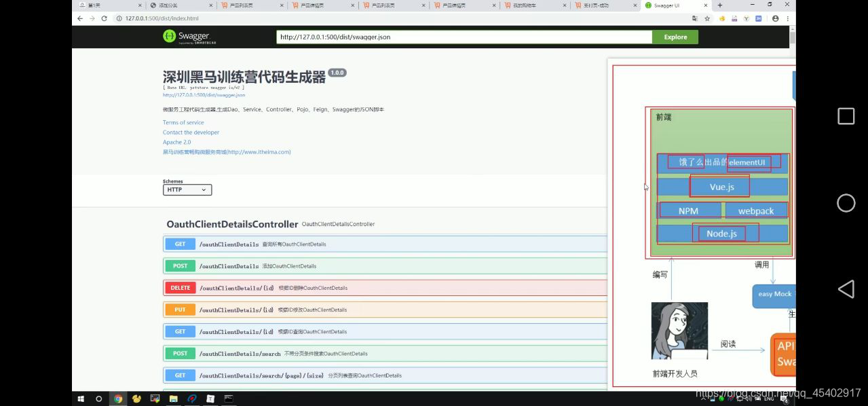868x406 pixels.
Task: Expand GET /oauthClientDetails/{id} 根据ID查询 row
Action: 385,331
